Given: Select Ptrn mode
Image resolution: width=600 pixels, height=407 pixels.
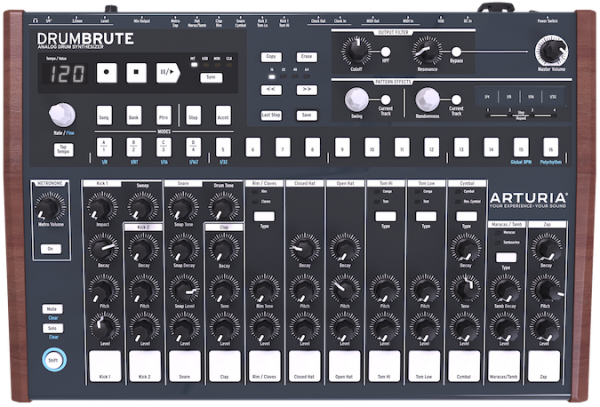Looking at the screenshot, I should (163, 116).
